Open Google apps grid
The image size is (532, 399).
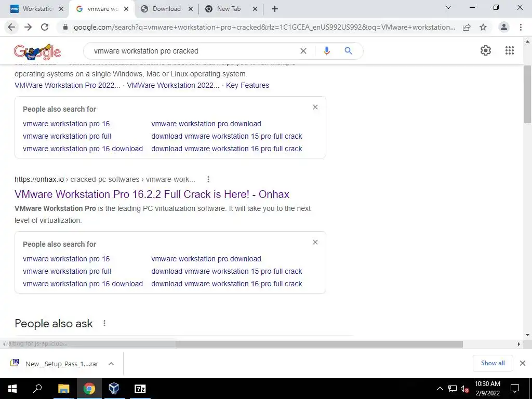click(510, 50)
